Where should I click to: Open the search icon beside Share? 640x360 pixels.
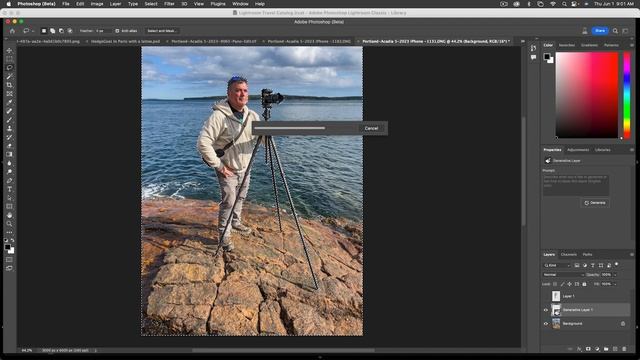pos(615,31)
